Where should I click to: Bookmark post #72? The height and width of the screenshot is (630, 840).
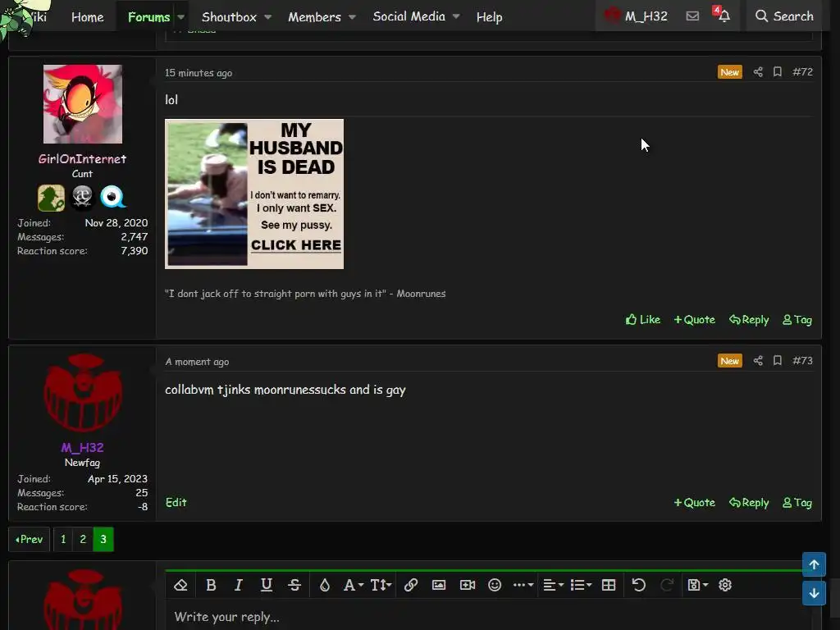click(778, 72)
